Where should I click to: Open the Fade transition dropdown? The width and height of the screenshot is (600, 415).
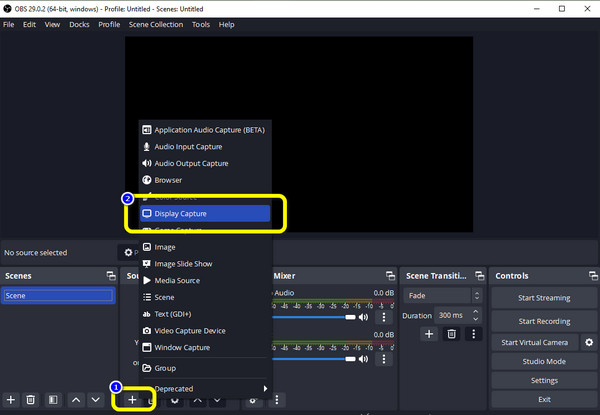443,296
